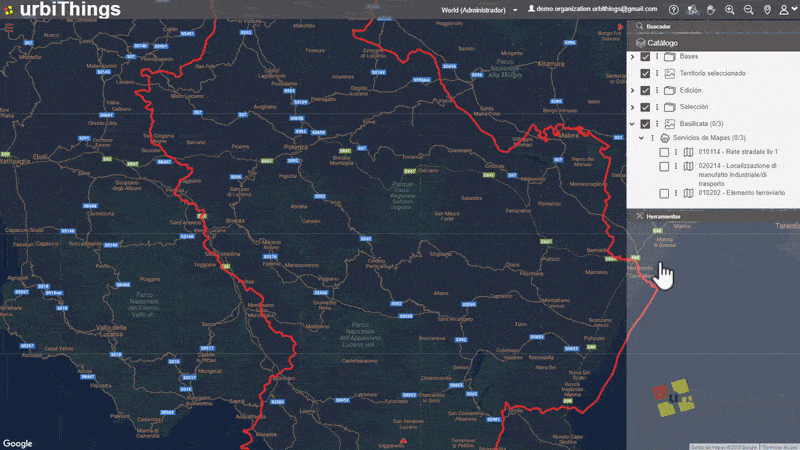
Task: Click the image icon beside Territorio seleccionado
Action: pyautogui.click(x=670, y=73)
